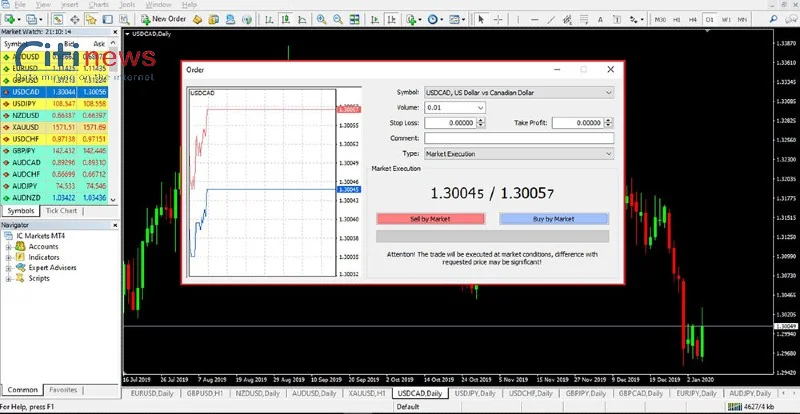Tile chart windows with grid icon
This screenshot has height=414, width=800.
(354, 19)
